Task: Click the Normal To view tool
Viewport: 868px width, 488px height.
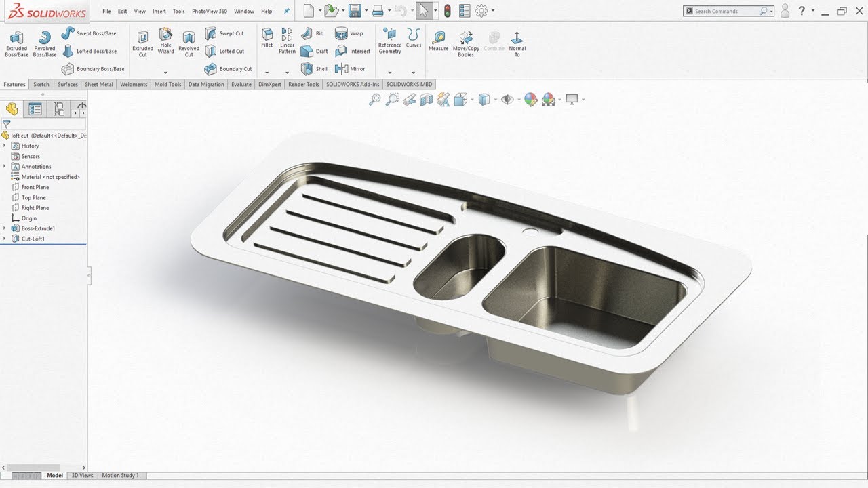Action: click(x=517, y=43)
